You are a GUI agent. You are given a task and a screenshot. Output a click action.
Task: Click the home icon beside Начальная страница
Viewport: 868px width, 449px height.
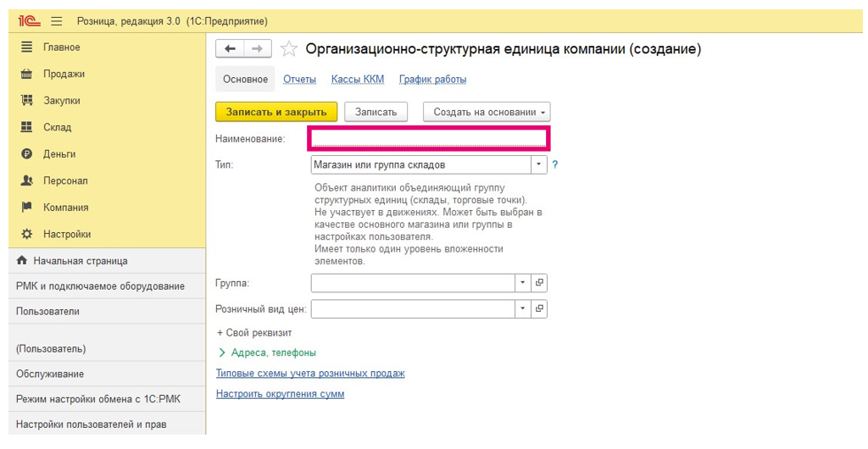pos(22,260)
